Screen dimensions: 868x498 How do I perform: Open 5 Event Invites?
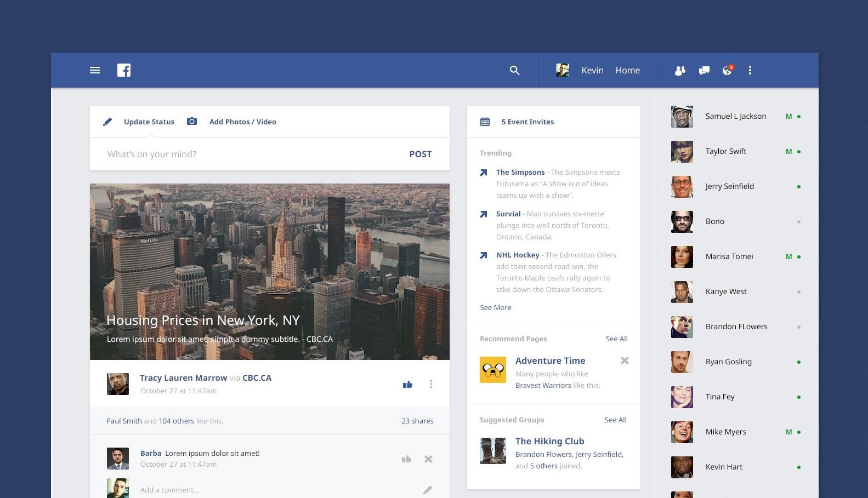(527, 122)
